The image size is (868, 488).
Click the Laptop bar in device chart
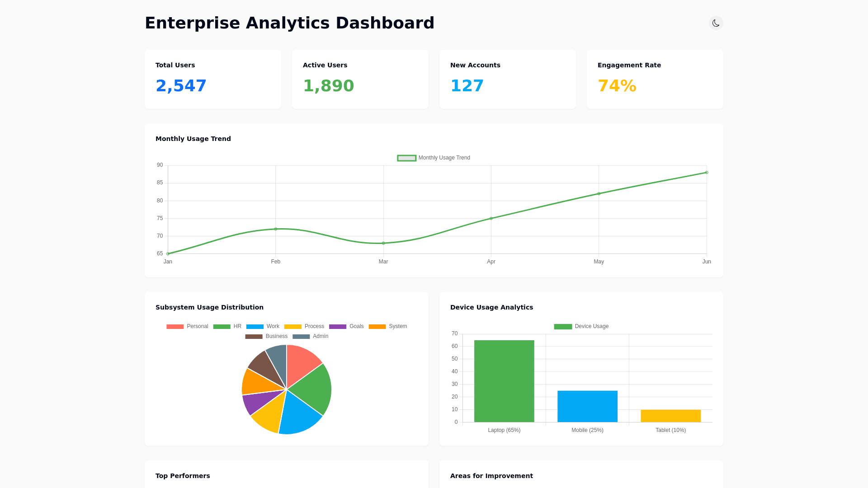504,381
